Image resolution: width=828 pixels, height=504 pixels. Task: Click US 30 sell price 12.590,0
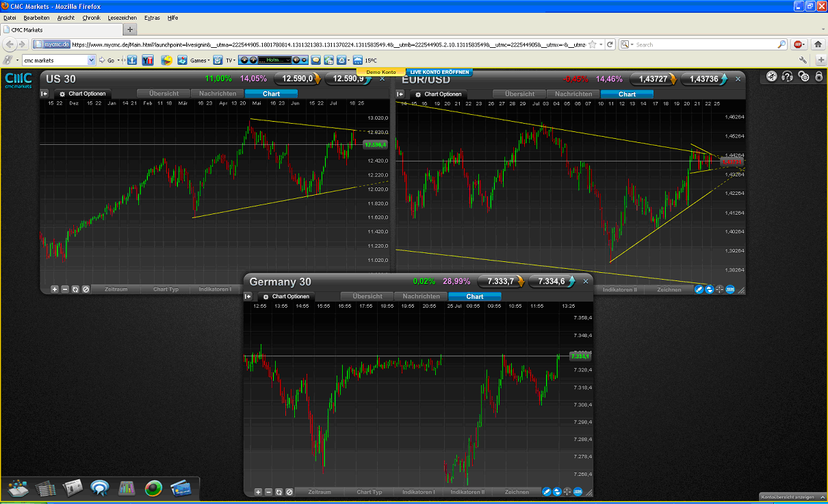(298, 79)
